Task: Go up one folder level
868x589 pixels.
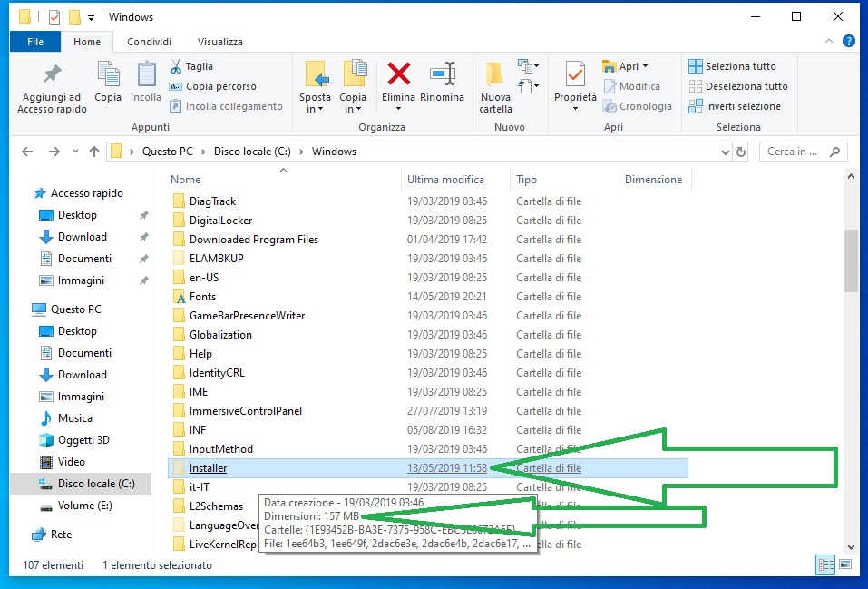Action: pyautogui.click(x=94, y=152)
